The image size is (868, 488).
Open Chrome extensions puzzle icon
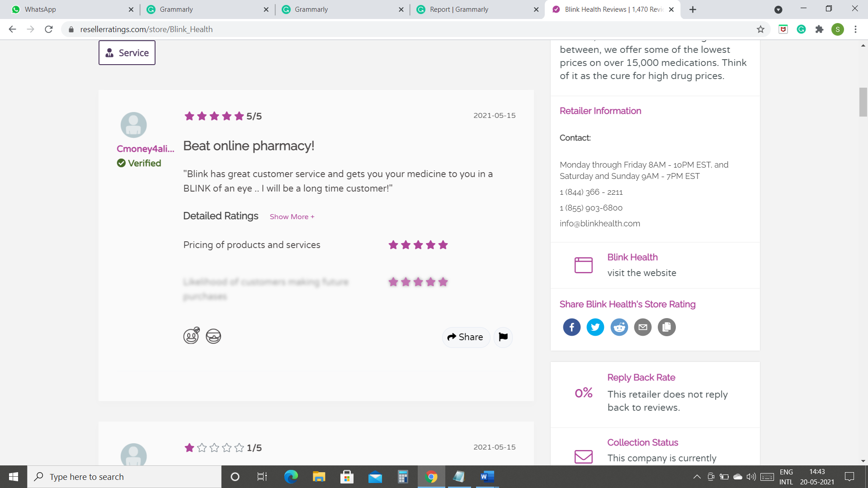(x=819, y=29)
